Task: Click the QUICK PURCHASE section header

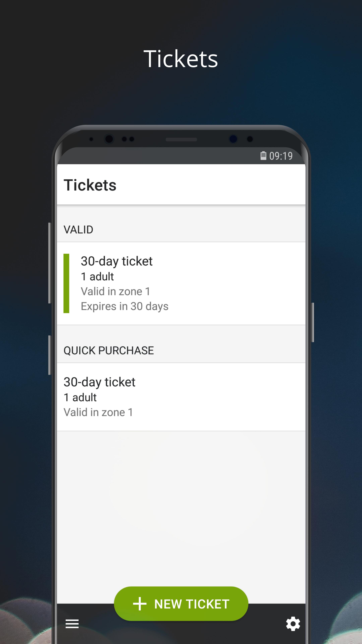Action: click(108, 351)
